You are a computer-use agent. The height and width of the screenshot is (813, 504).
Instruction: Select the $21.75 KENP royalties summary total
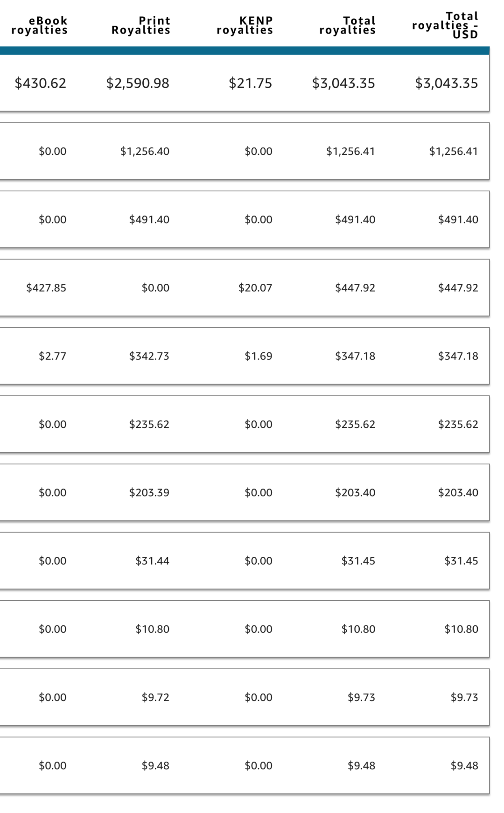[x=251, y=84]
